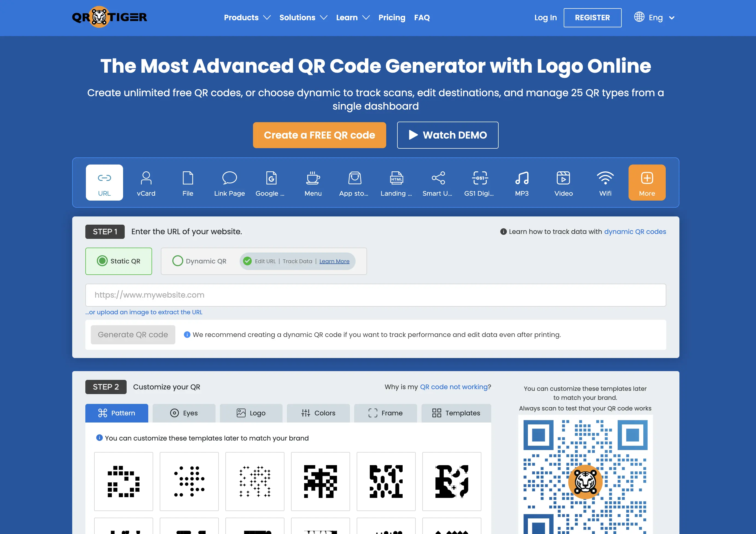Viewport: 756px width, 534px height.
Task: Select the URL QR type icon
Action: 104,183
